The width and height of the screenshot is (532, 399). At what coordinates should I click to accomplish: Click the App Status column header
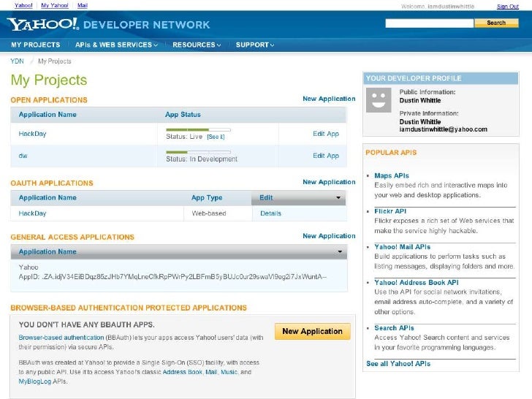[183, 115]
